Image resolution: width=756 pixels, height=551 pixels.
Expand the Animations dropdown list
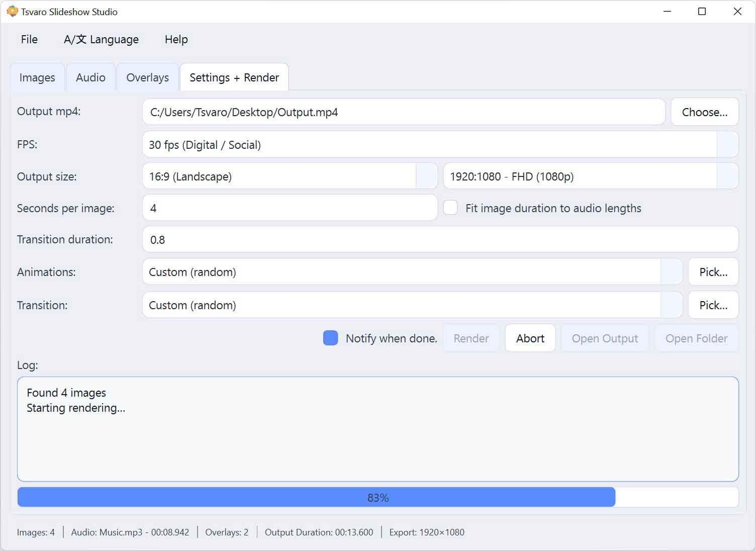point(671,272)
